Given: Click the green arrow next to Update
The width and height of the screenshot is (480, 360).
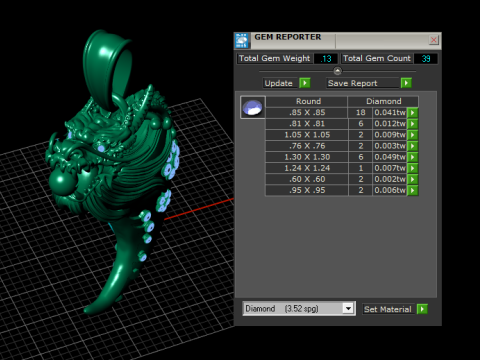Looking at the screenshot, I should click(305, 83).
